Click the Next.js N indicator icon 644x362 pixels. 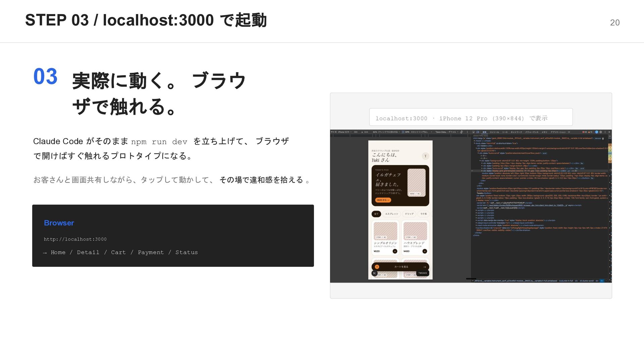pyautogui.click(x=375, y=273)
